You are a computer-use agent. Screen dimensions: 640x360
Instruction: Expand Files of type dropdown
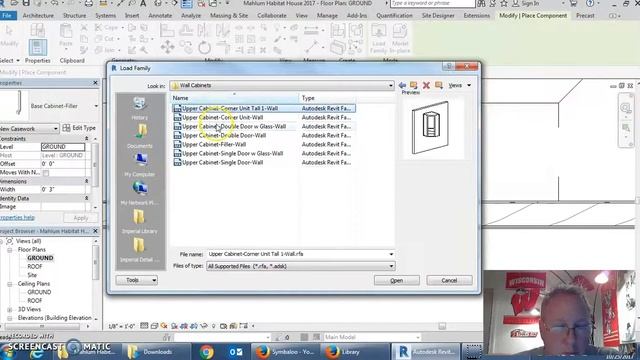point(391,266)
